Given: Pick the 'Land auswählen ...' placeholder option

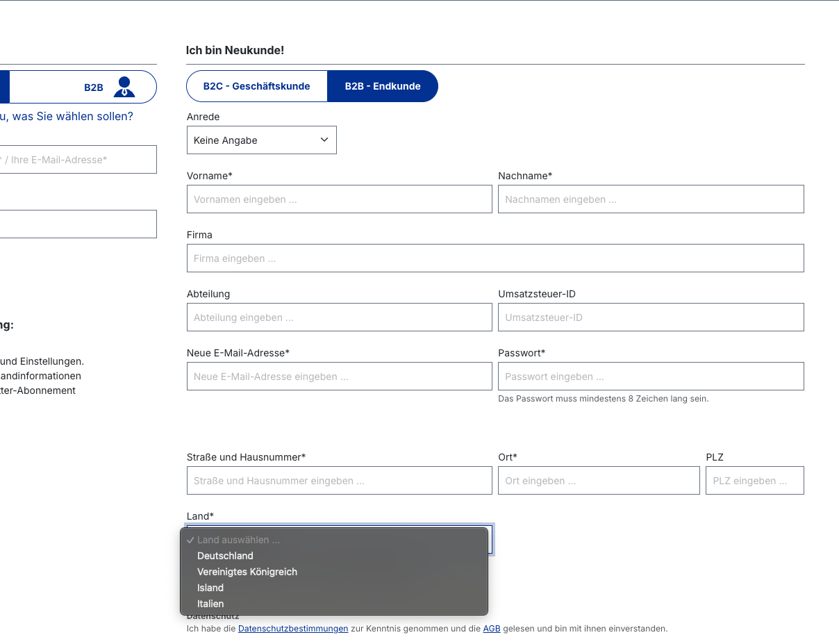Looking at the screenshot, I should click(x=334, y=540).
